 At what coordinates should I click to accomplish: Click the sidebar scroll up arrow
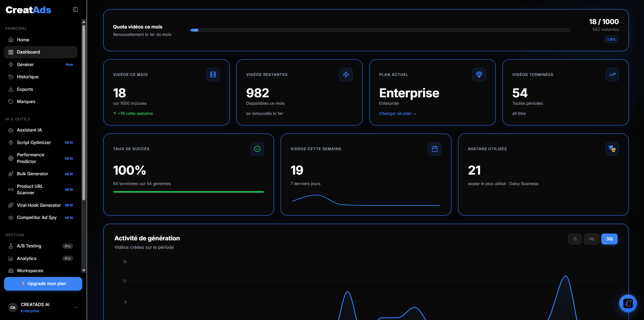pos(84,22)
